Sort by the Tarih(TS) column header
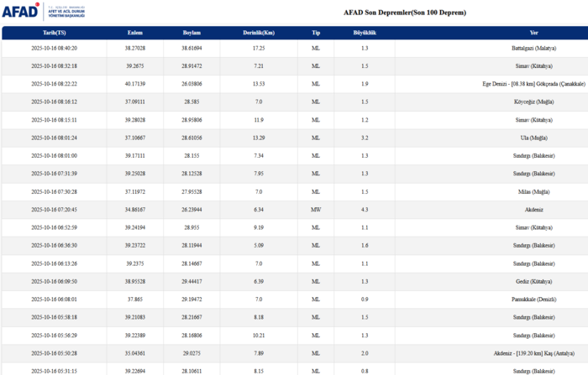Screen dimensions: 588x375 click(55, 33)
